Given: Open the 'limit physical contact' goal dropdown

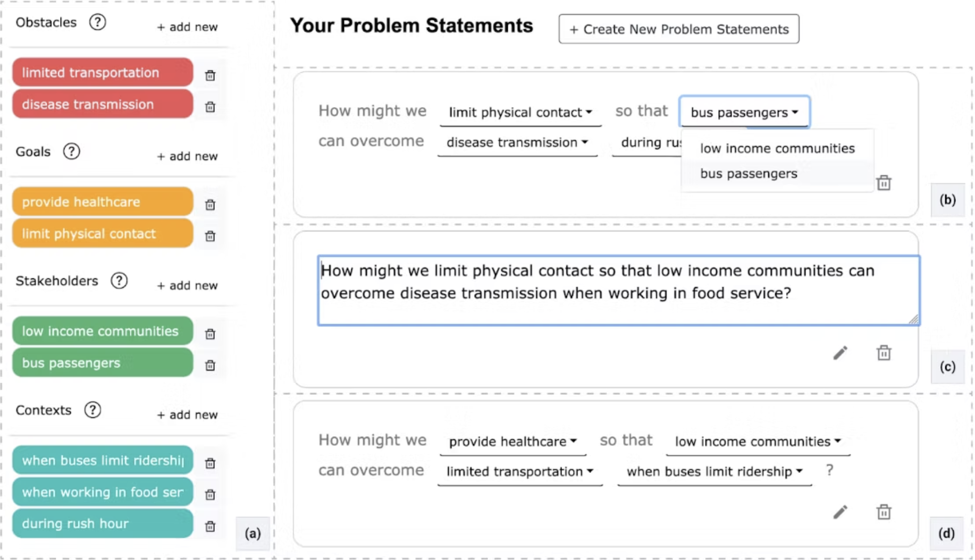Looking at the screenshot, I should tap(520, 113).
